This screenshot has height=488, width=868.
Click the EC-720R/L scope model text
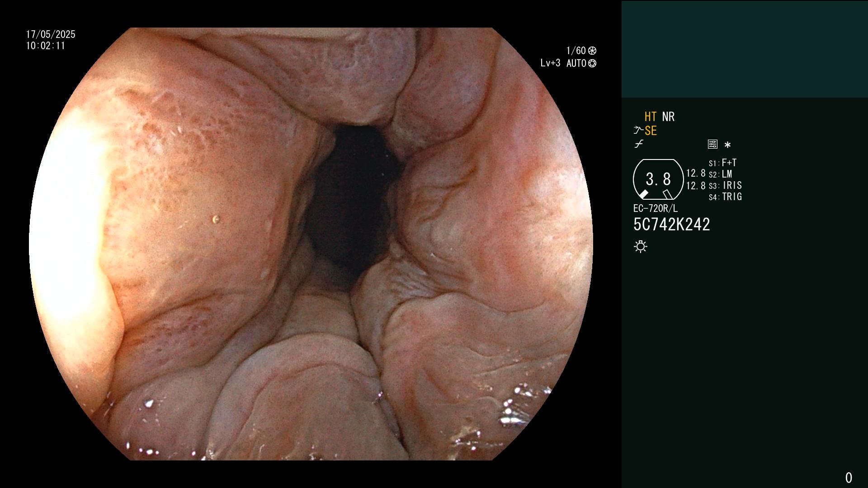tap(656, 208)
